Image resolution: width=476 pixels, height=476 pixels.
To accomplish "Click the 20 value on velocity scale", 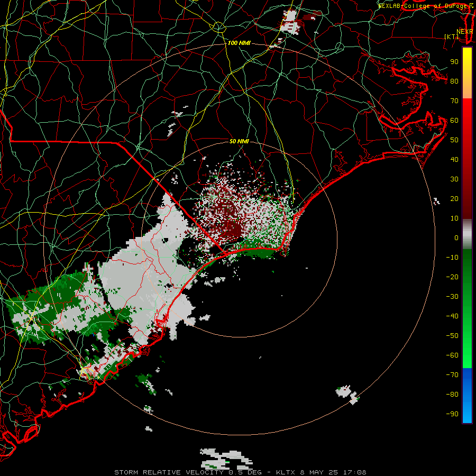I will click(454, 199).
